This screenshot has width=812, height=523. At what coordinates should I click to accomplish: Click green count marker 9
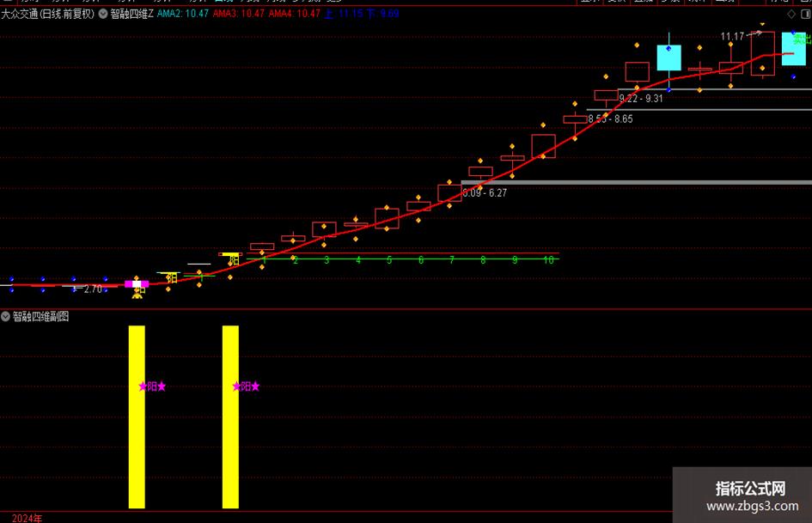click(x=515, y=260)
